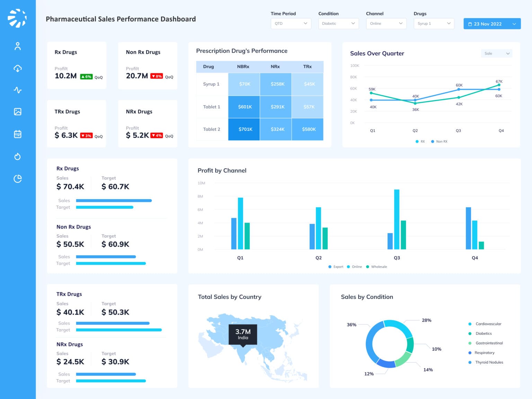Expand the Condition dropdown showing Diabetic
The width and height of the screenshot is (532, 399).
pyautogui.click(x=338, y=24)
